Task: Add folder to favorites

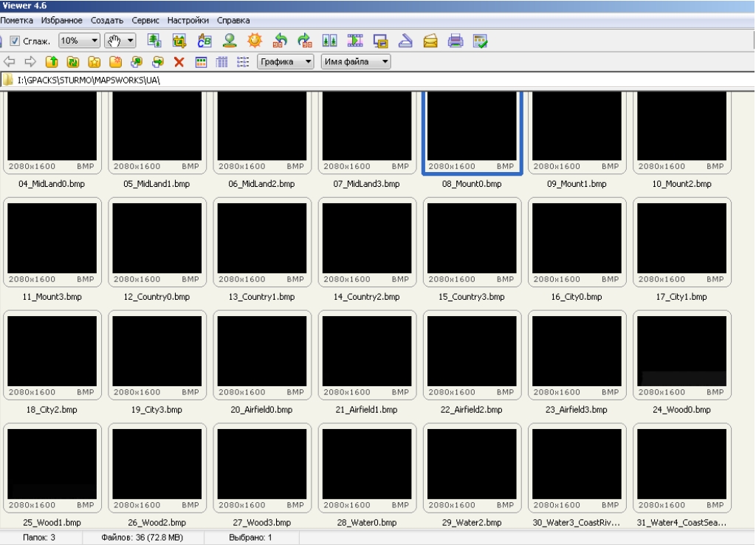Action: click(x=94, y=62)
